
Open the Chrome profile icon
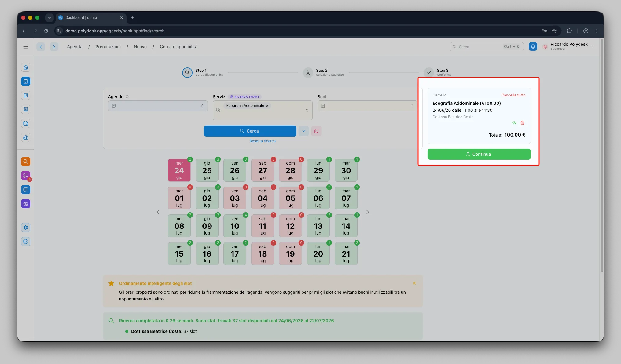coord(586,31)
